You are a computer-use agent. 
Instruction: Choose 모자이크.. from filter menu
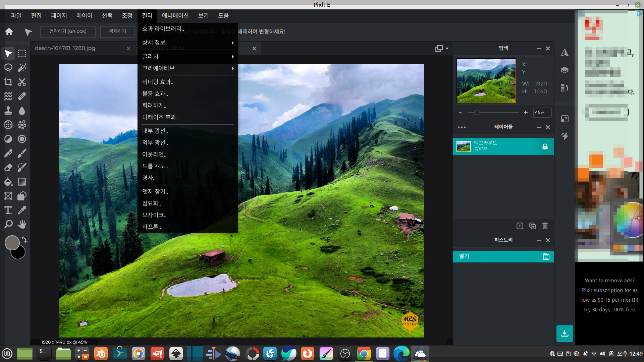click(x=154, y=215)
